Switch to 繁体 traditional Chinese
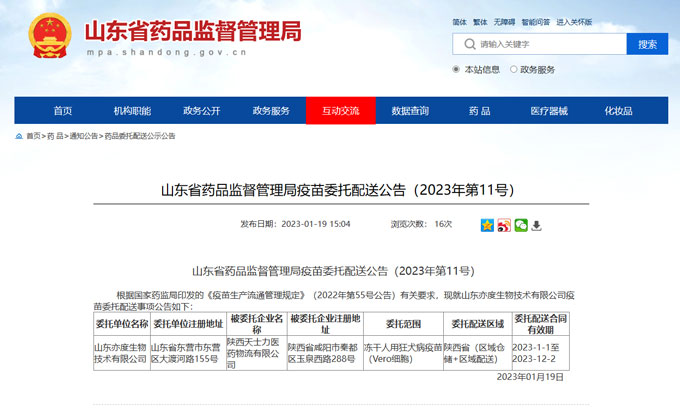The image size is (680, 415). tap(481, 22)
